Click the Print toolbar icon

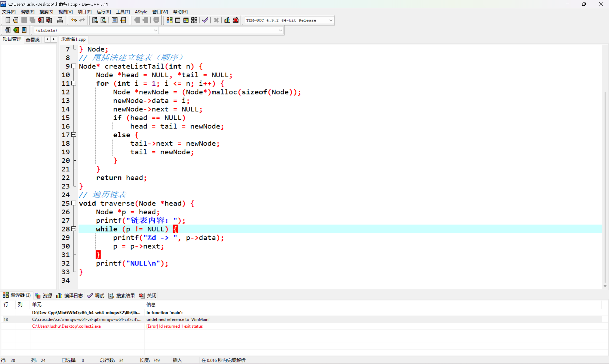tap(60, 20)
